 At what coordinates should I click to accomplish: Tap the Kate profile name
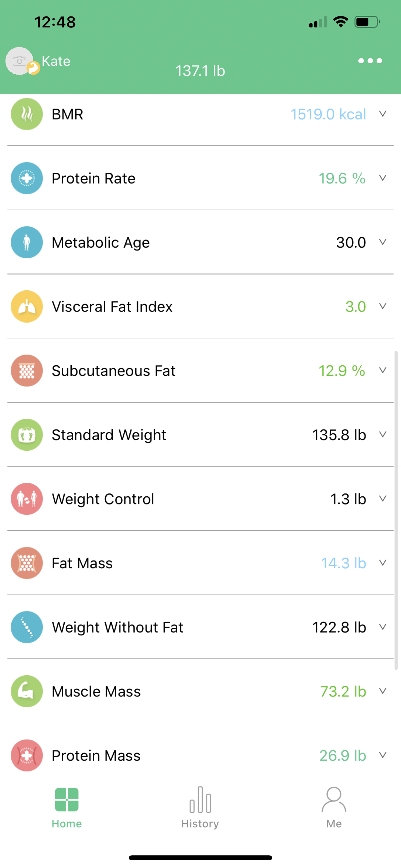[56, 61]
